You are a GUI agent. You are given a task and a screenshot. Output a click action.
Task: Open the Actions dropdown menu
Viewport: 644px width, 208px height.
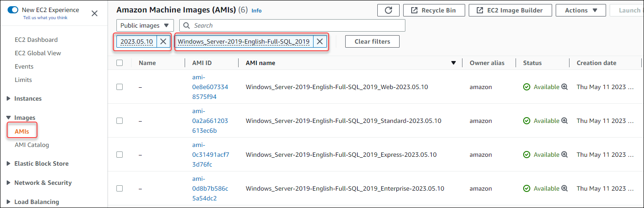[581, 10]
